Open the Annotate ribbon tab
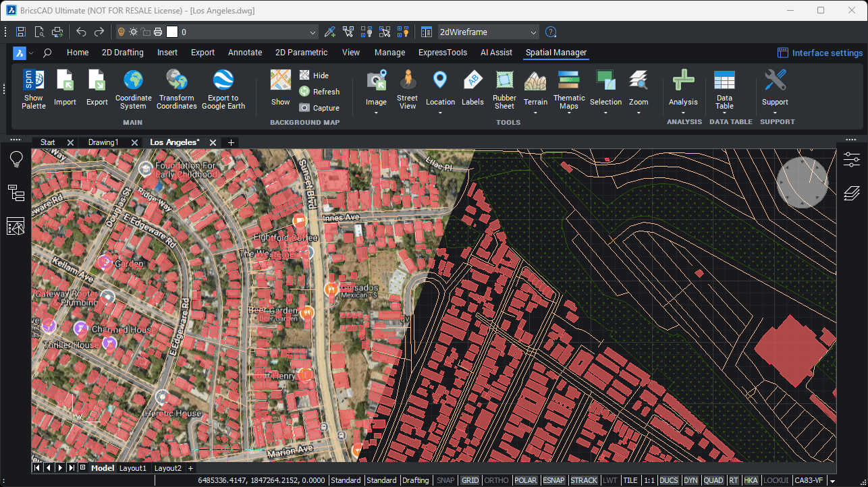868x487 pixels. 245,53
